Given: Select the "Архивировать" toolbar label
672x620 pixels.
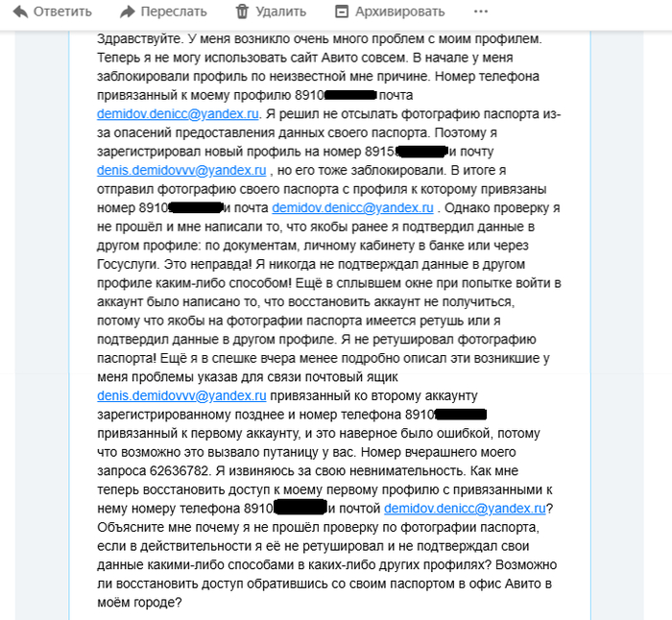Looking at the screenshot, I should click(x=403, y=12).
